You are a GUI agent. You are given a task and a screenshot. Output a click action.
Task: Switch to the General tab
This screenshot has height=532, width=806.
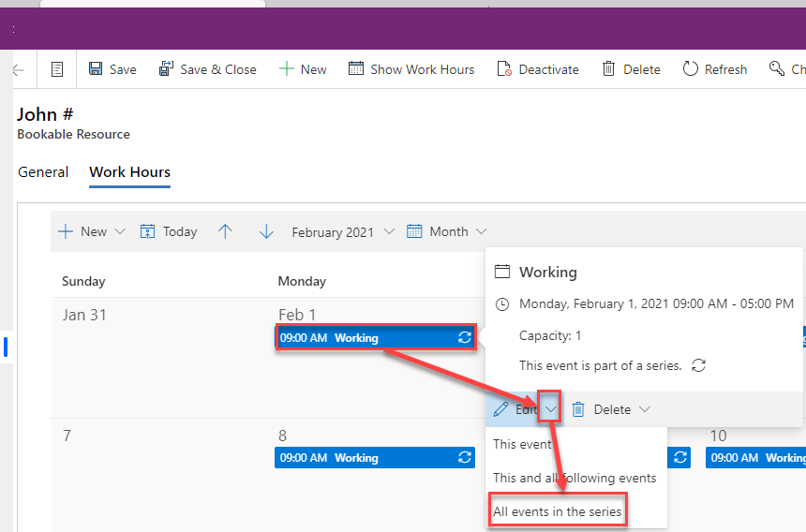click(43, 172)
